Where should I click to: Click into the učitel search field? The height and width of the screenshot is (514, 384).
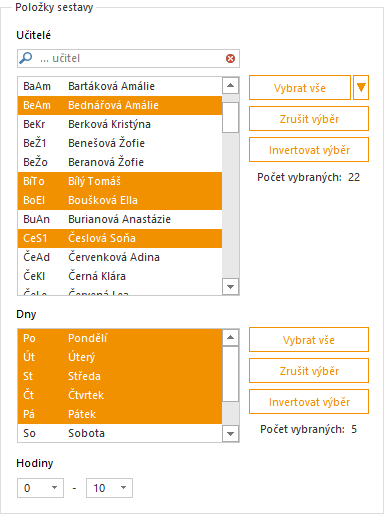pyautogui.click(x=132, y=58)
